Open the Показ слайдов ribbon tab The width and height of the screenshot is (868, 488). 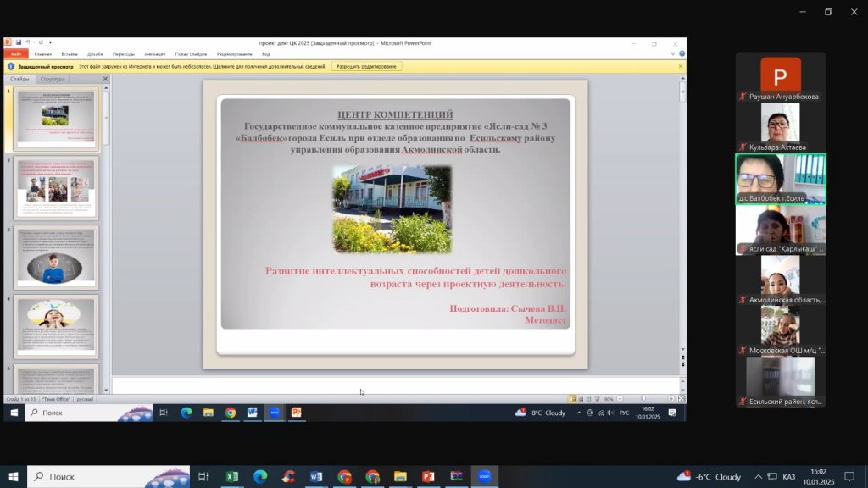[x=191, y=54]
